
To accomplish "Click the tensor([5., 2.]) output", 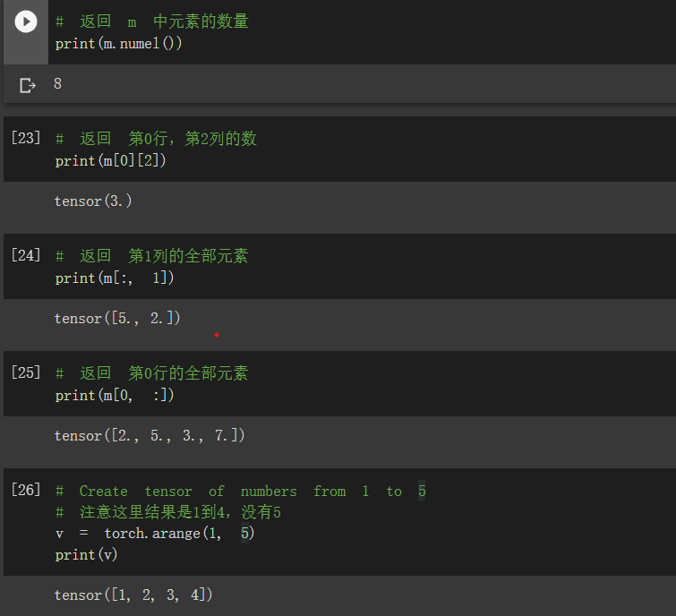I will [x=117, y=319].
